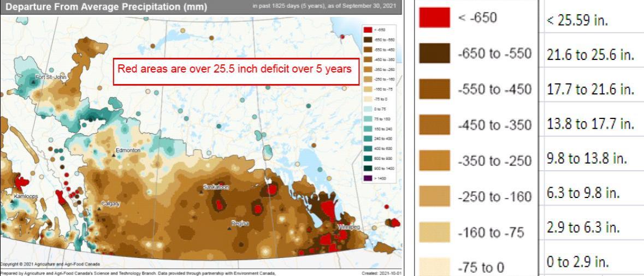
Task: Click the Regina city triangle marker
Action: 229,229
